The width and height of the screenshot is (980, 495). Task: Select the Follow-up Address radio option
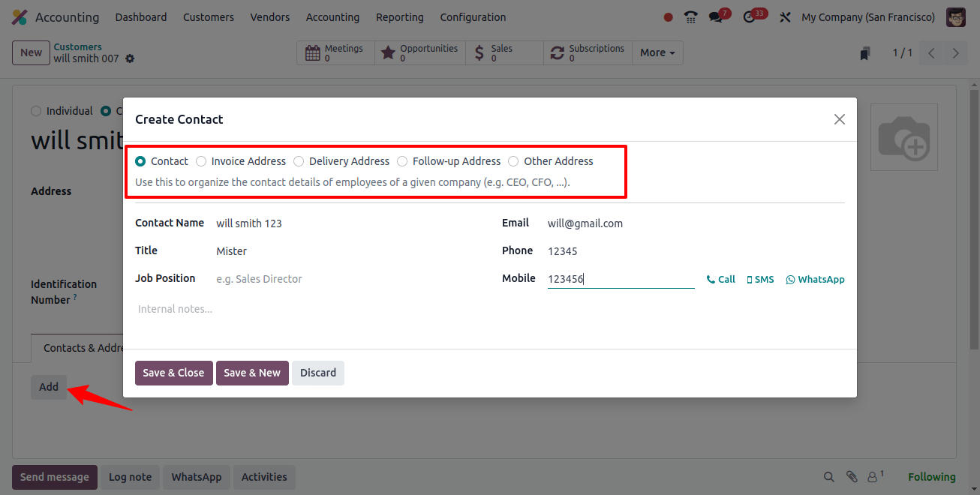click(x=402, y=161)
